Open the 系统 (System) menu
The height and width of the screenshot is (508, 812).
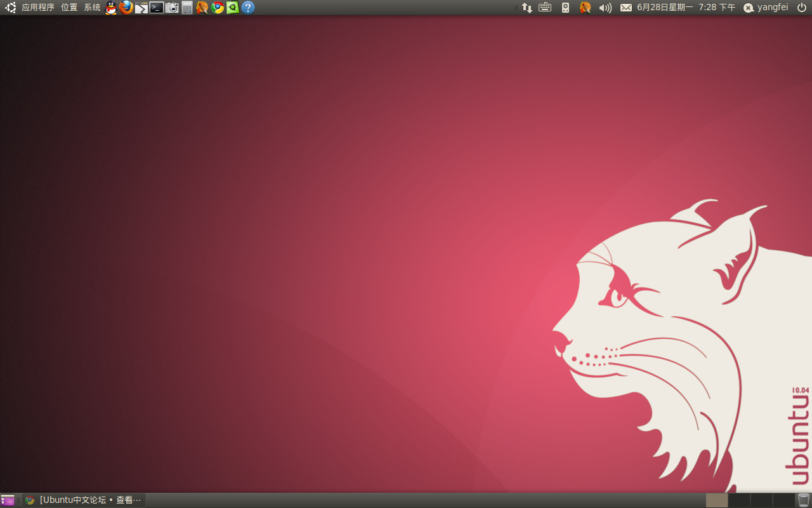(x=92, y=8)
